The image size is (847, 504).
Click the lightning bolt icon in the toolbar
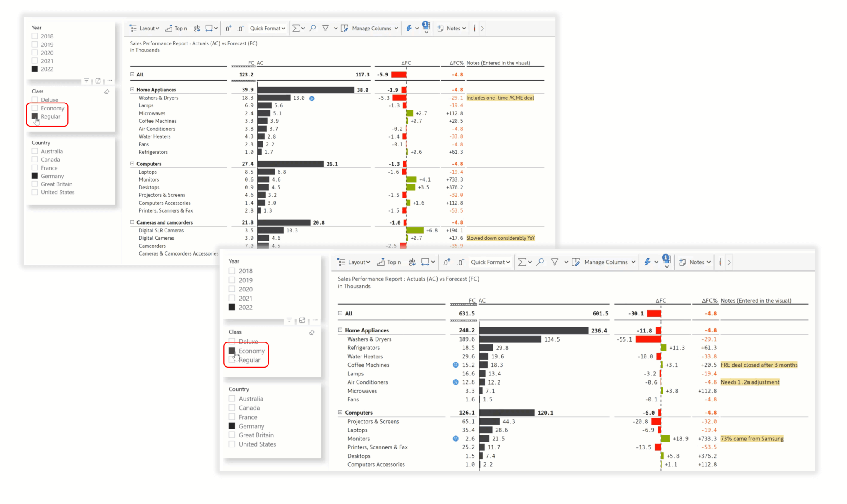pos(409,28)
